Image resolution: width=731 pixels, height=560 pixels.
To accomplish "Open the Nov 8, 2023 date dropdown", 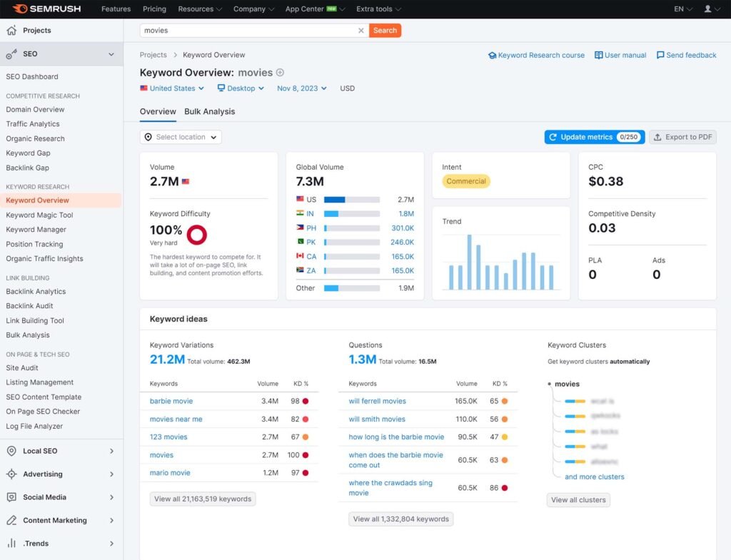I will 302,88.
